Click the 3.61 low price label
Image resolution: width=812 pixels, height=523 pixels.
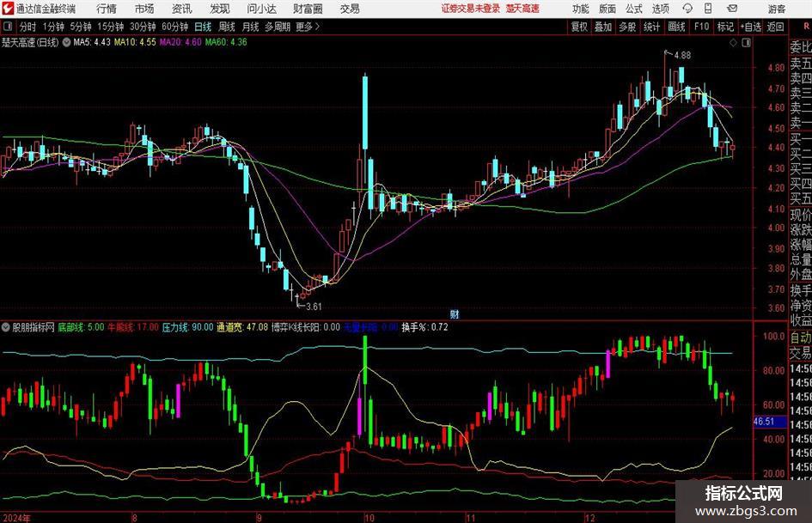point(314,307)
